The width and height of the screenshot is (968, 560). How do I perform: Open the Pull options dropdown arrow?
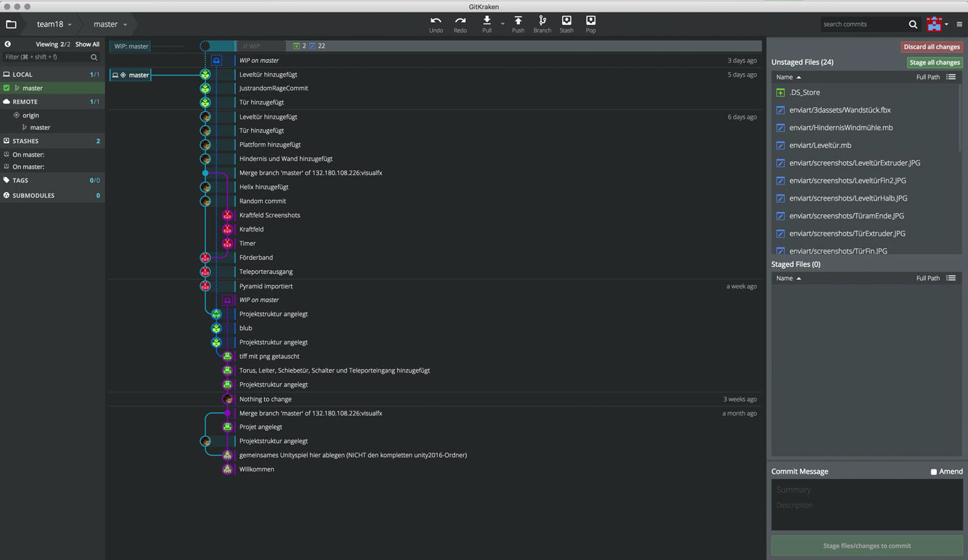point(503,24)
